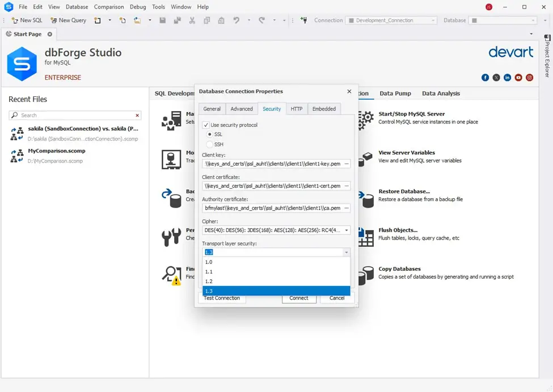Open Devart's Instagram icon
553x392 pixels.
pos(529,78)
